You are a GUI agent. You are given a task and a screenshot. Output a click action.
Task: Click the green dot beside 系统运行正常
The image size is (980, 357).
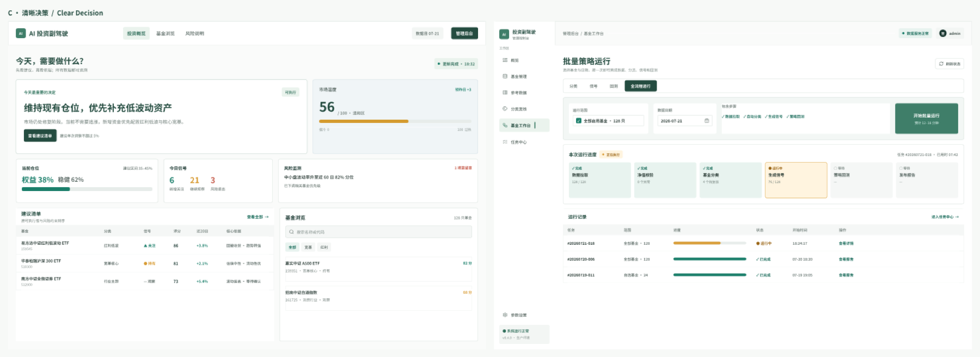coord(504,331)
